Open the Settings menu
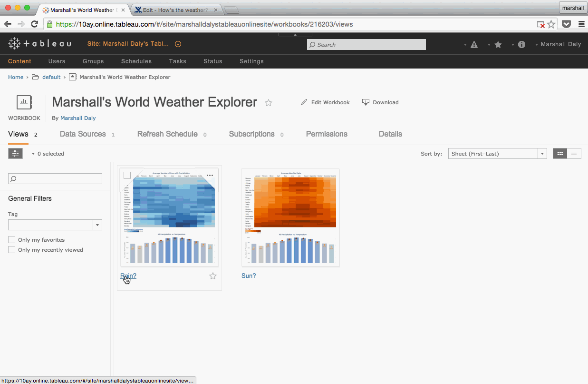Screen dimensions: 588x384 point(251,61)
